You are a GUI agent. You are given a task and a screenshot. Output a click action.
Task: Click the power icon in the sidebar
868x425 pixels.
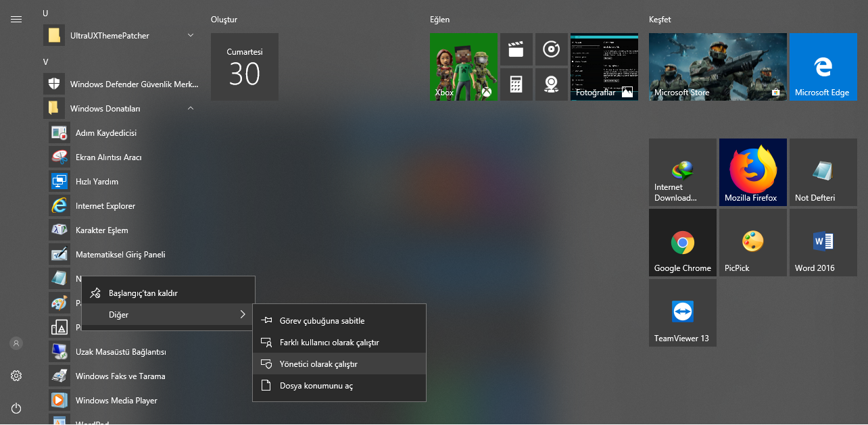point(16,408)
